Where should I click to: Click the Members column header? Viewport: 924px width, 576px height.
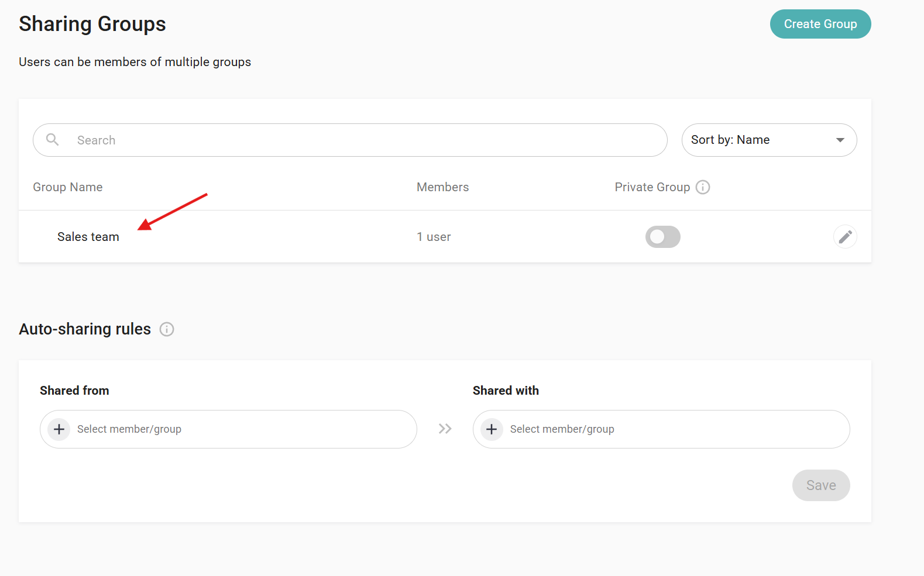click(442, 187)
